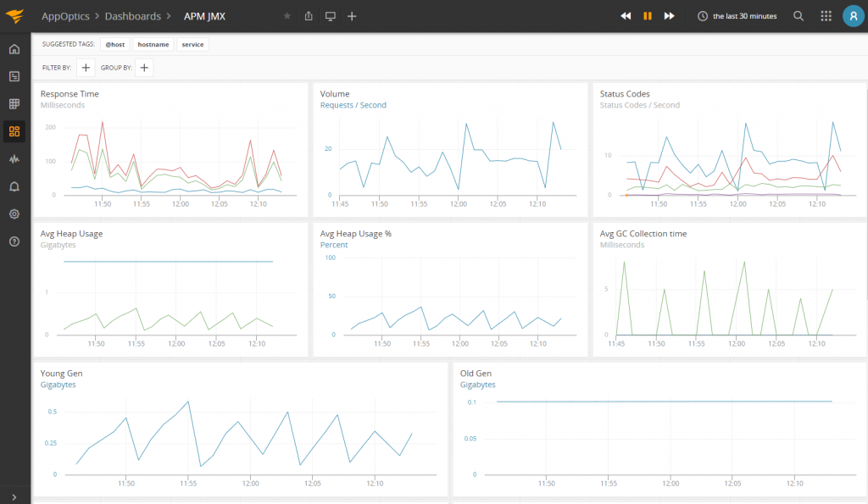Open the Metrics waveform icon in sidebar
The image size is (868, 504).
14,158
